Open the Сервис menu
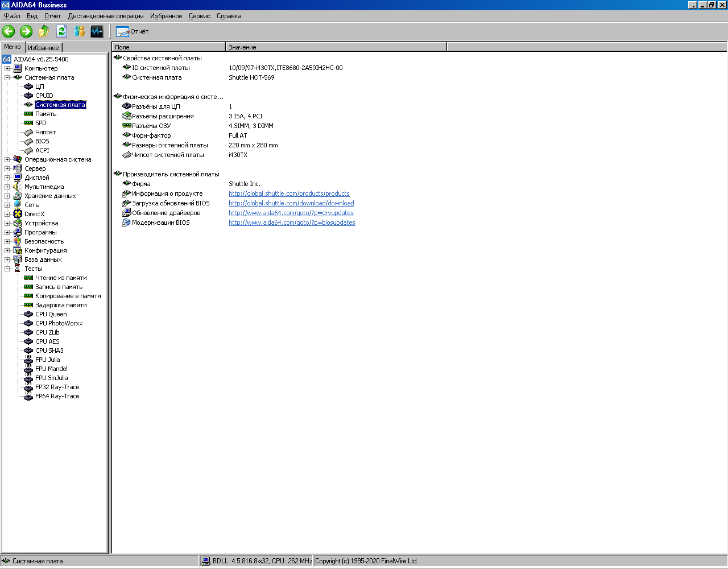 pyautogui.click(x=199, y=16)
